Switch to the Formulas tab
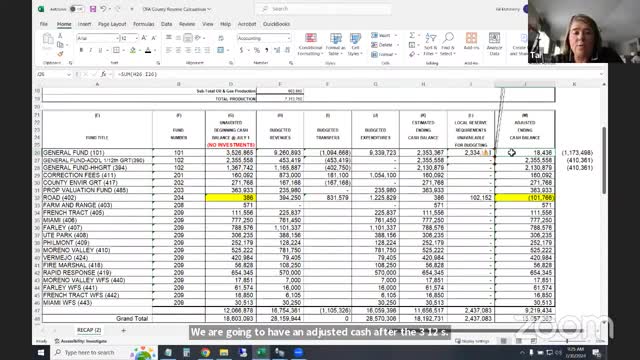 (144, 24)
